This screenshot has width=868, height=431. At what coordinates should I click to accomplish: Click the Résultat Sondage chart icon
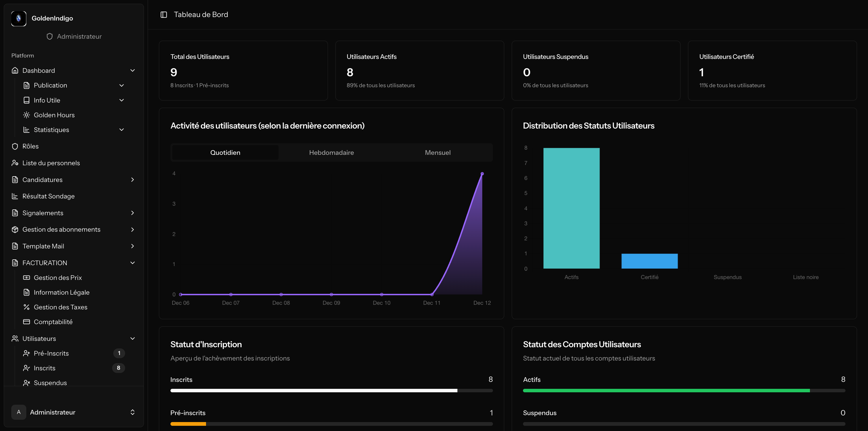(x=15, y=196)
